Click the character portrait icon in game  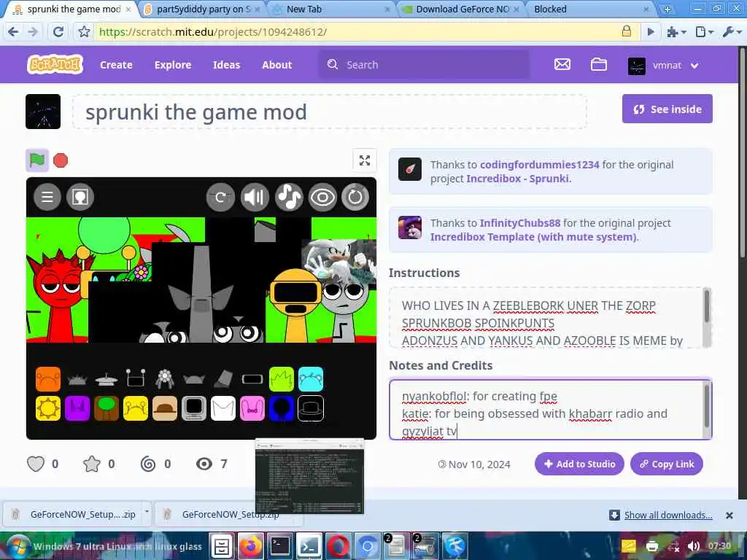[x=80, y=197]
